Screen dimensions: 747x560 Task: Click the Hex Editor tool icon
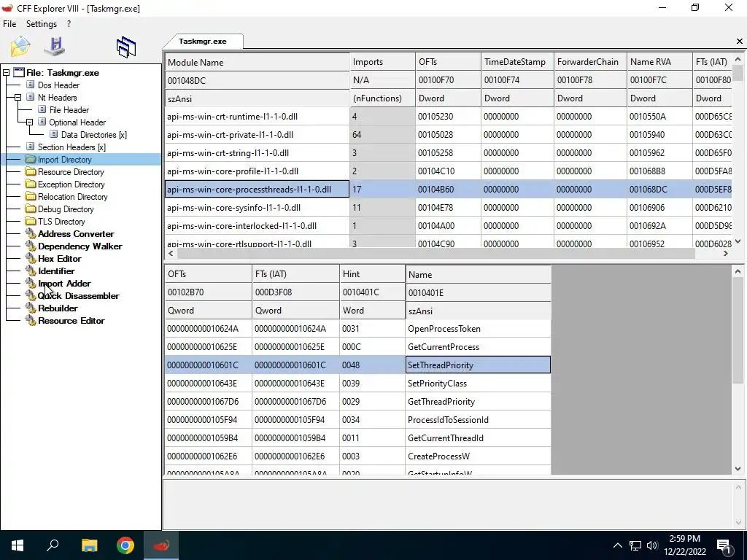[x=31, y=258]
